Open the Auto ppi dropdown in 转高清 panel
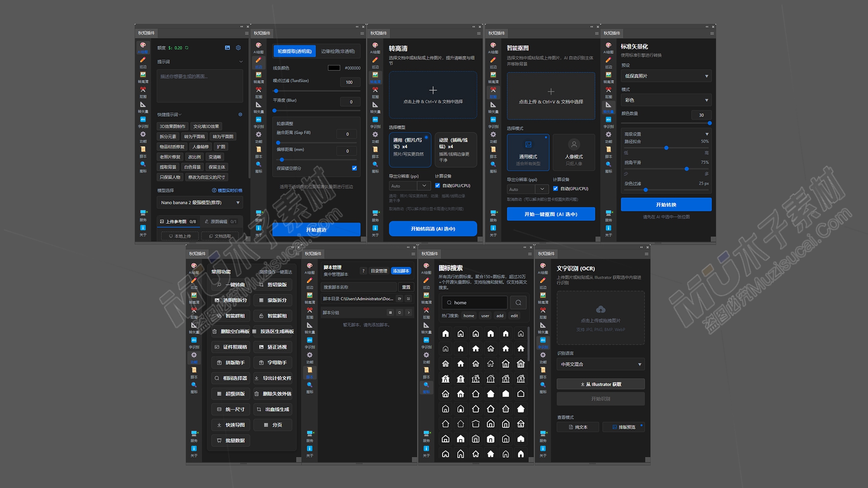The image size is (868, 488). 410,186
